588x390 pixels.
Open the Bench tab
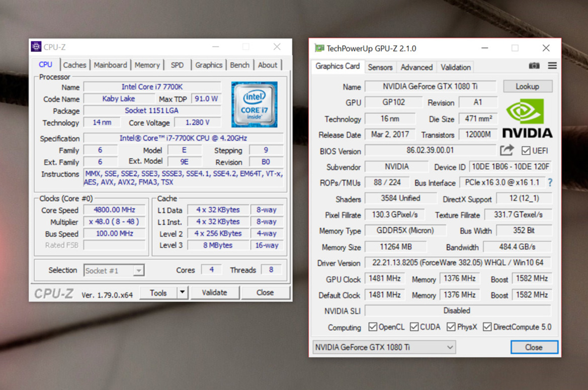coord(239,65)
